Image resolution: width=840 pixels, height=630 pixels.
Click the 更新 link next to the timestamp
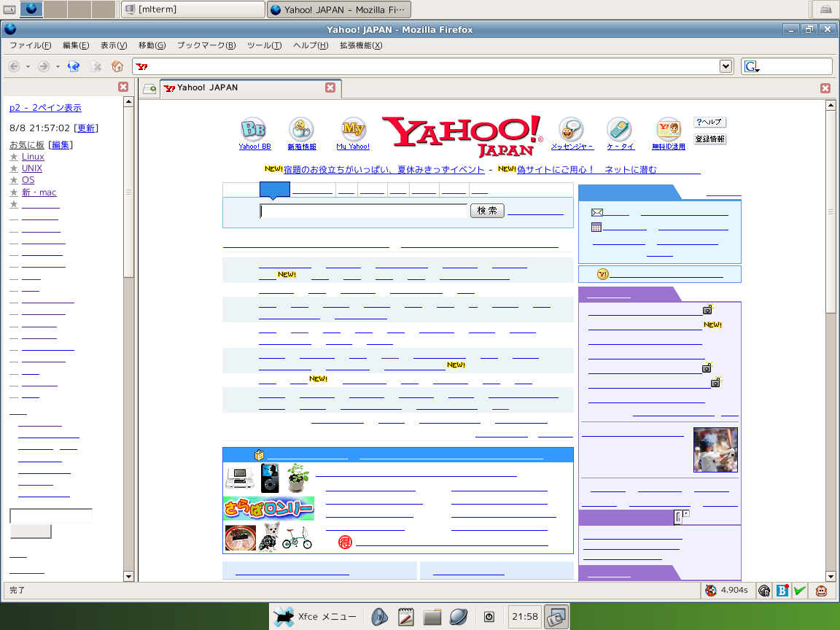click(x=86, y=128)
